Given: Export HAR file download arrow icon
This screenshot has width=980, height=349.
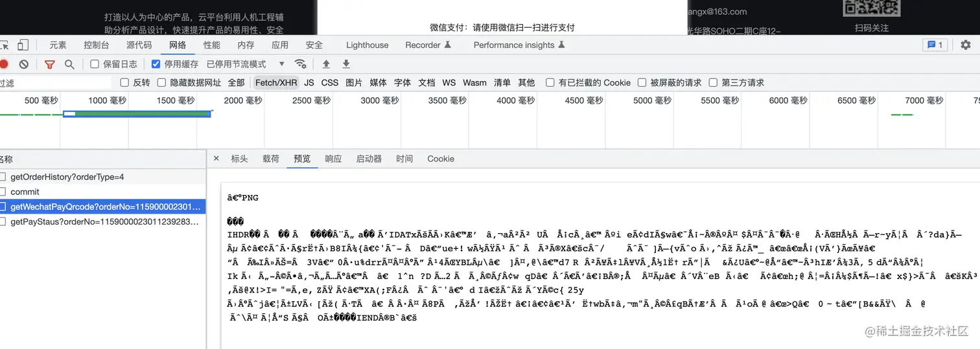Looking at the screenshot, I should 346,64.
